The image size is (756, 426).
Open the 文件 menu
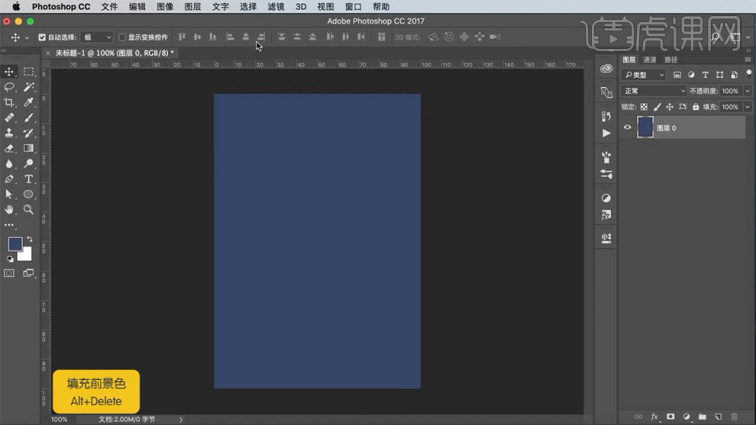point(109,7)
